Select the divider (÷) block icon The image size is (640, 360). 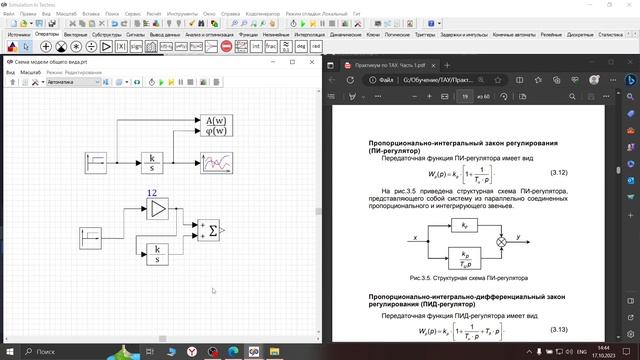pos(91,47)
